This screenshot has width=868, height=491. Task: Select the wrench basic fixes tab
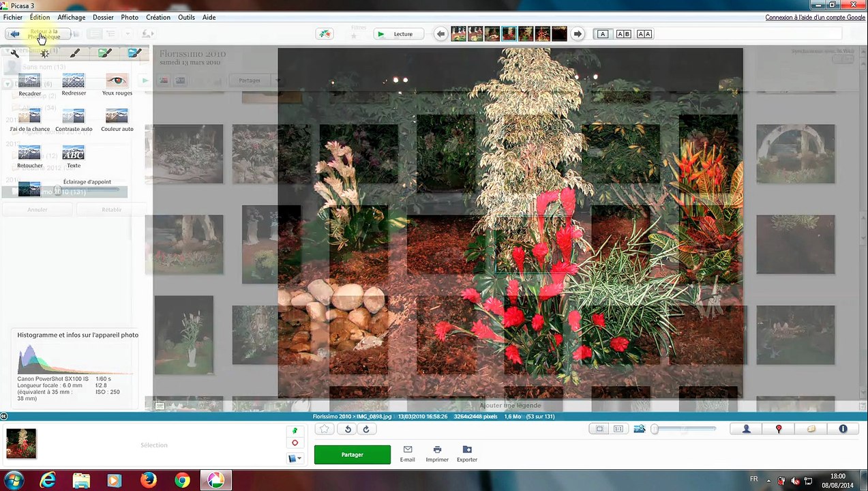[x=14, y=53]
